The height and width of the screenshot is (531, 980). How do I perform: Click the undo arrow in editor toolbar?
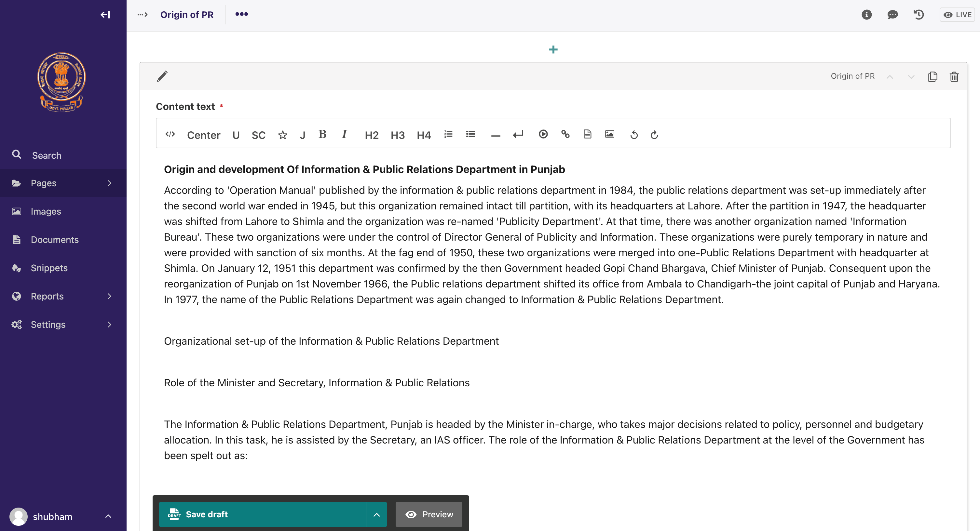click(x=634, y=135)
